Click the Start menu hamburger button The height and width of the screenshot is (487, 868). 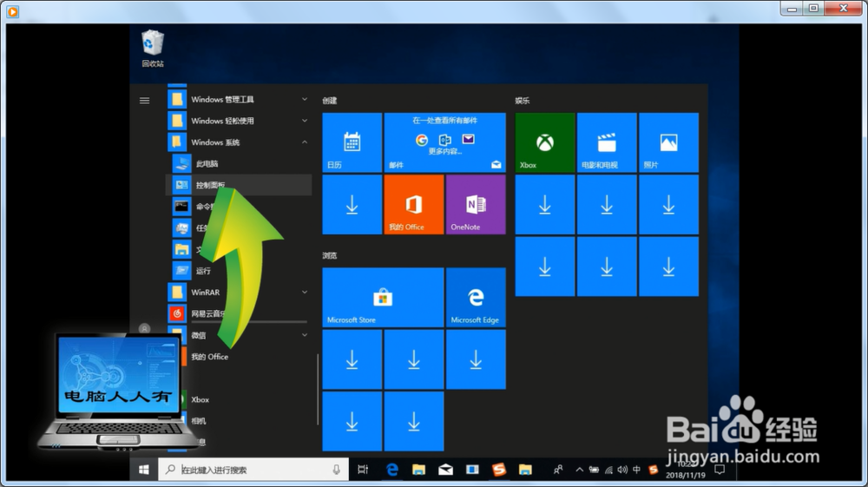tap(144, 100)
